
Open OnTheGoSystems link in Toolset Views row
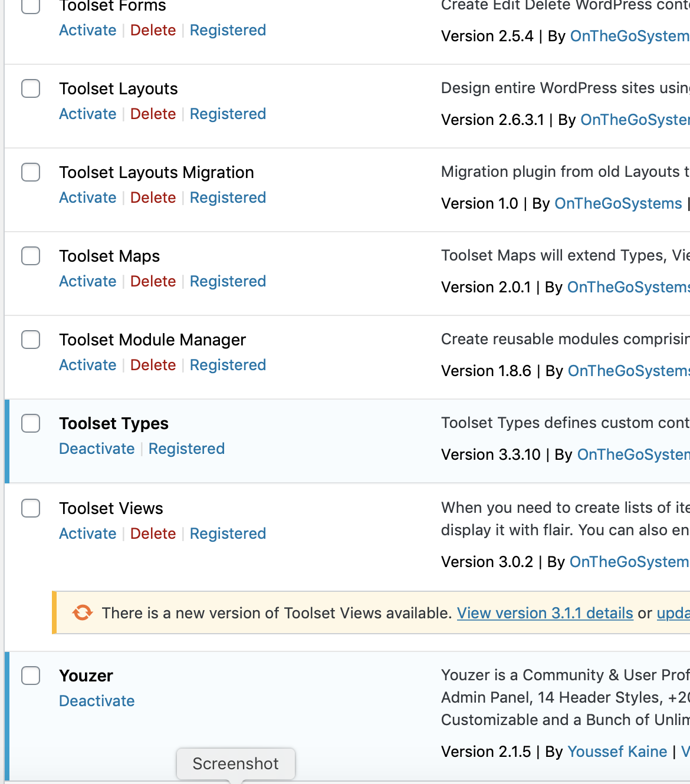click(629, 562)
